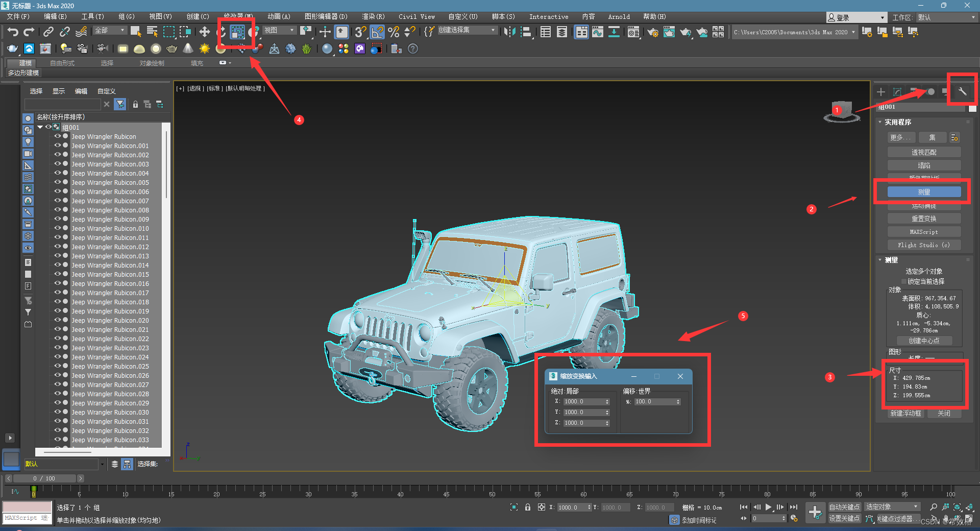The width and height of the screenshot is (980, 531).
Task: Toggle 自动关键点 auto key mode
Action: 844,507
